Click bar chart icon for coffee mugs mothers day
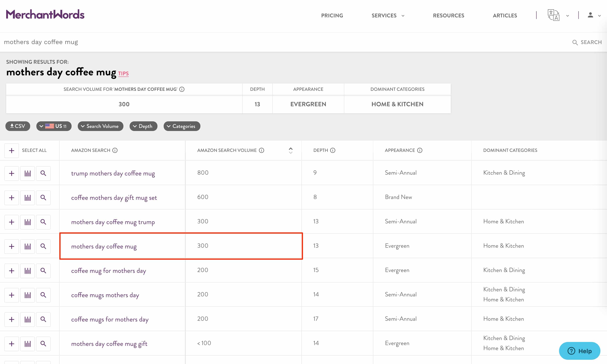 click(x=27, y=295)
